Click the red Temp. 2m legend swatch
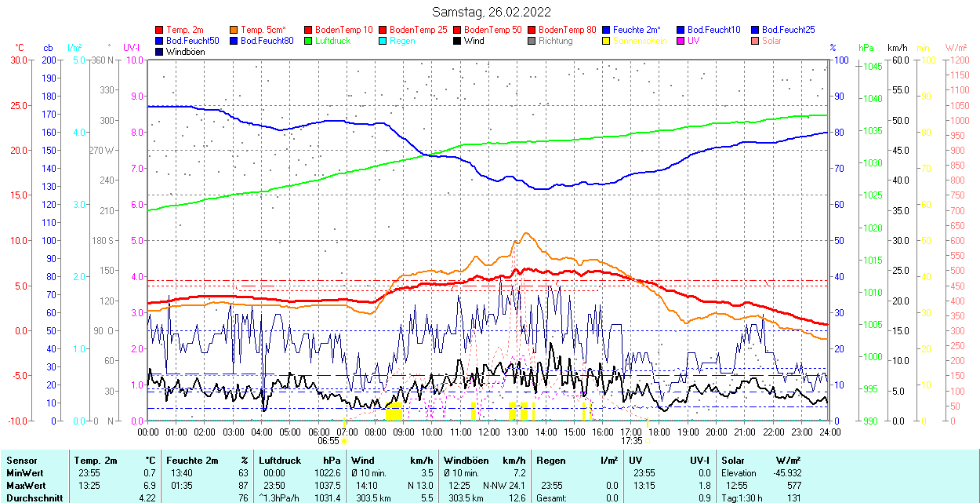Screen dimensions: 980x503 [160, 30]
